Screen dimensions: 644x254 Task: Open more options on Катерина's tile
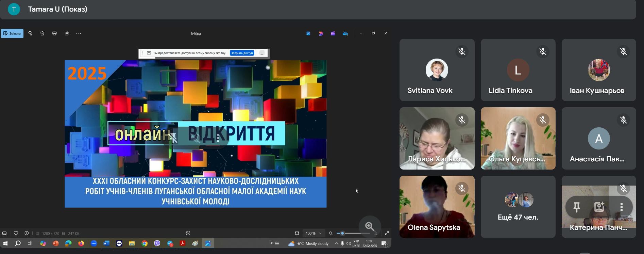[x=621, y=207]
